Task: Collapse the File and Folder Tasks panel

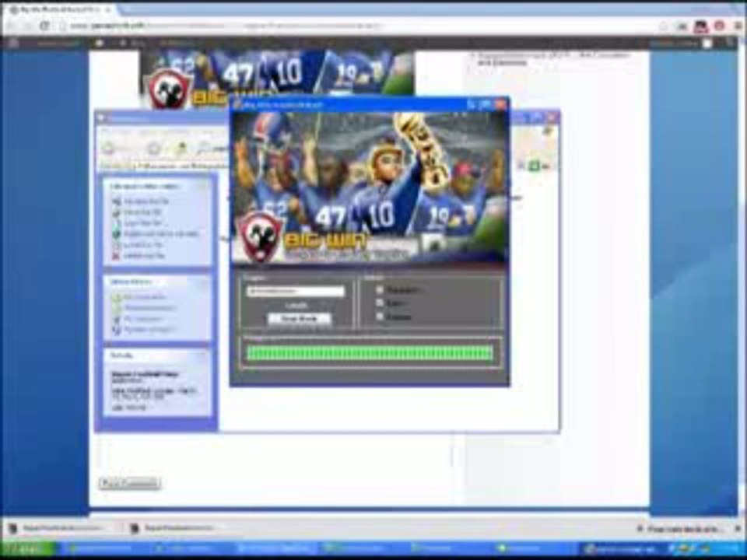Action: pos(203,186)
